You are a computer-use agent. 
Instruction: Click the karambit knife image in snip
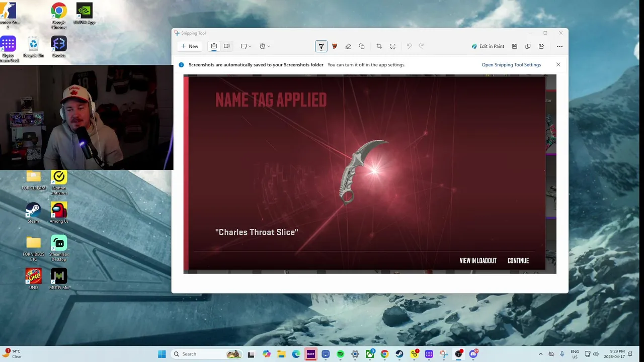tap(363, 171)
